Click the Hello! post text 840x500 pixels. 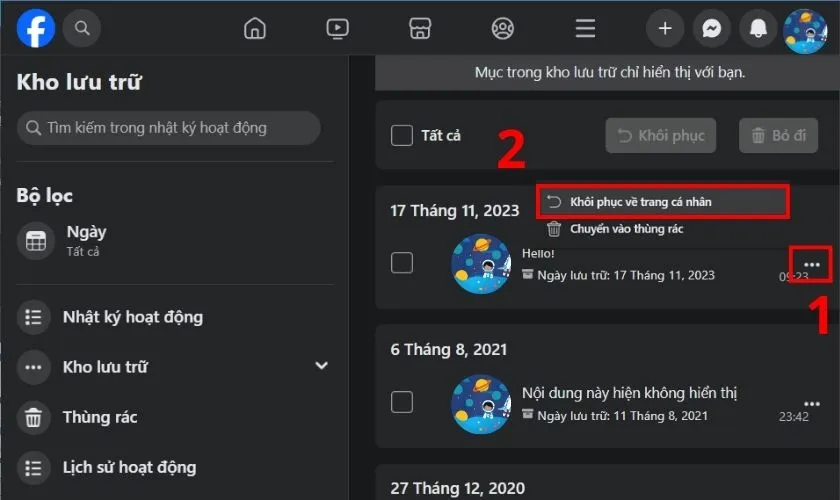(538, 253)
